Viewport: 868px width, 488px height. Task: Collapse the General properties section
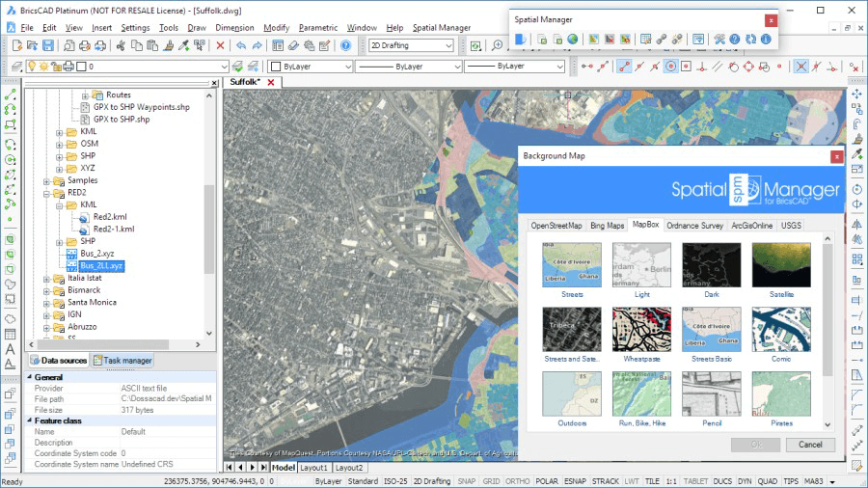point(30,377)
